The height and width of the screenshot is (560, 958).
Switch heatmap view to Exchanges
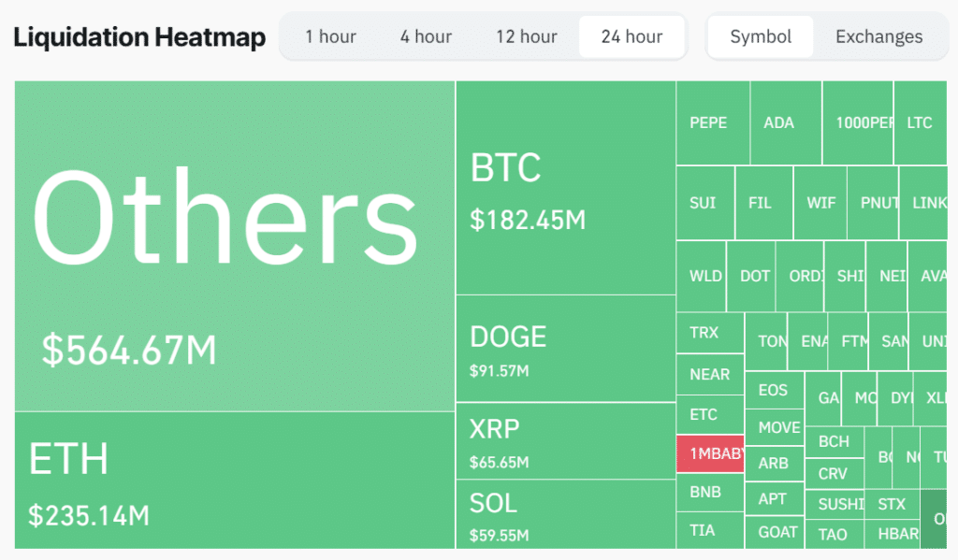coord(878,36)
